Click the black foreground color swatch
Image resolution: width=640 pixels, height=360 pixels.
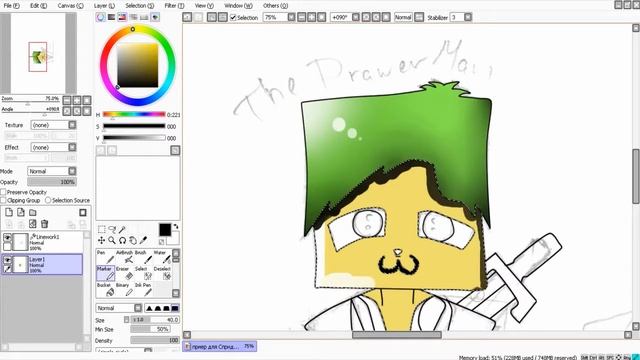pos(164,229)
